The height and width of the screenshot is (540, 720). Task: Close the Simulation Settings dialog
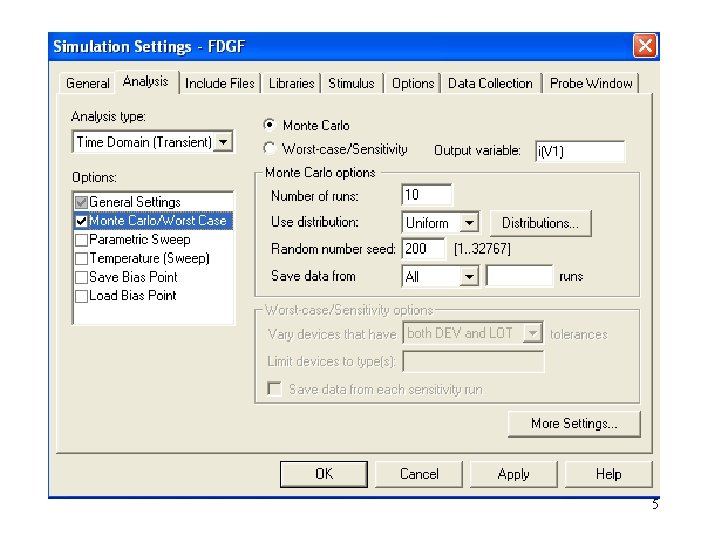click(x=645, y=46)
